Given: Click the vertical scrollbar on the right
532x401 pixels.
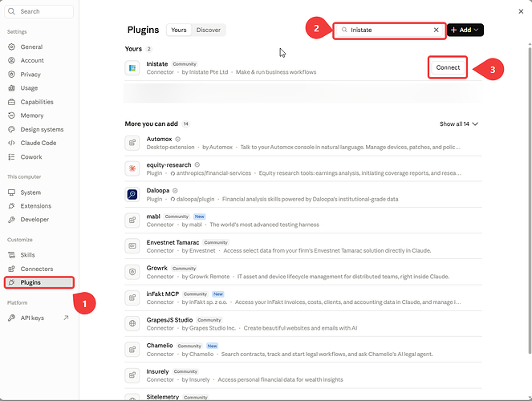Looking at the screenshot, I should [530, 200].
